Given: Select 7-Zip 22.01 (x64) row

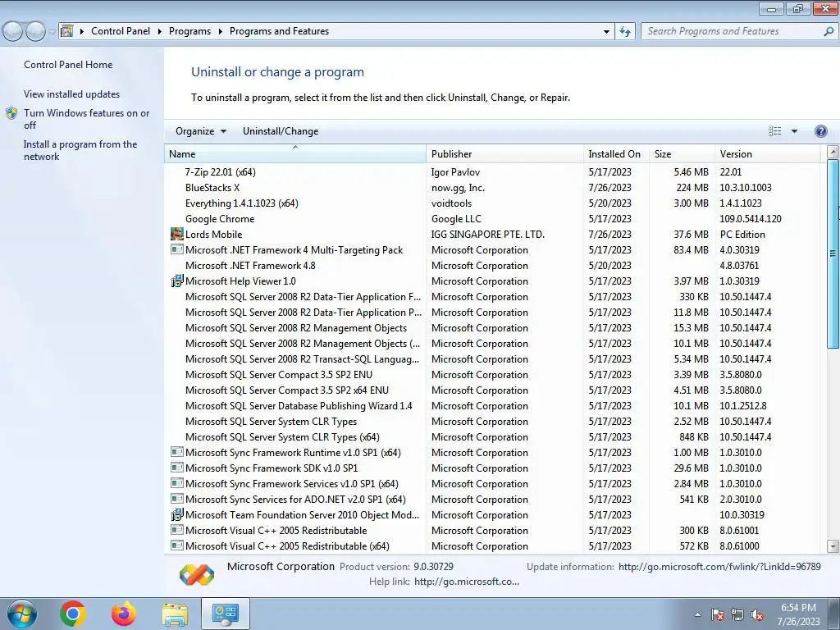Looking at the screenshot, I should click(492, 172).
